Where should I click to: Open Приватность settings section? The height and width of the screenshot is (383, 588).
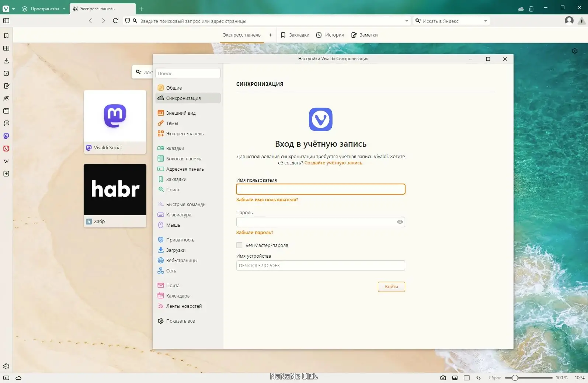pyautogui.click(x=188, y=240)
